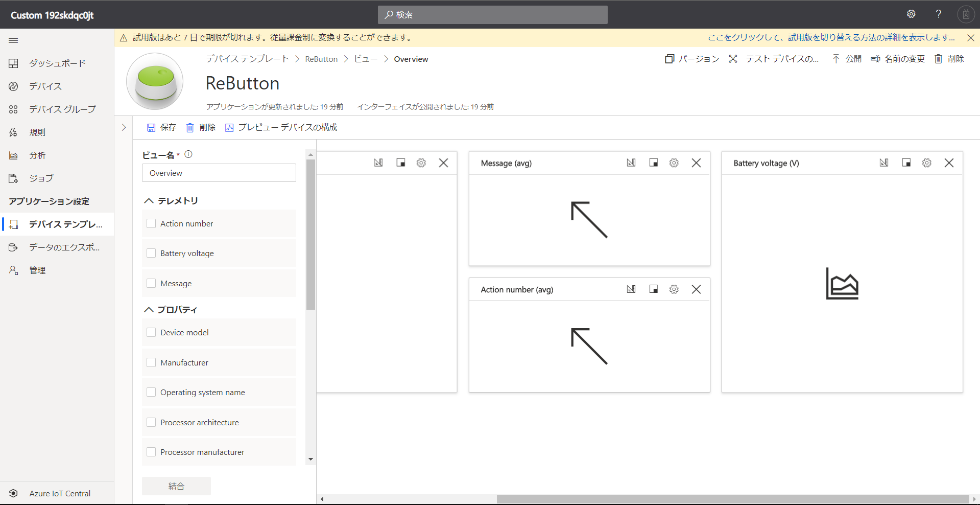Screen dimensions: 980x505
Task: Click the ビュー名 text field
Action: click(219, 173)
